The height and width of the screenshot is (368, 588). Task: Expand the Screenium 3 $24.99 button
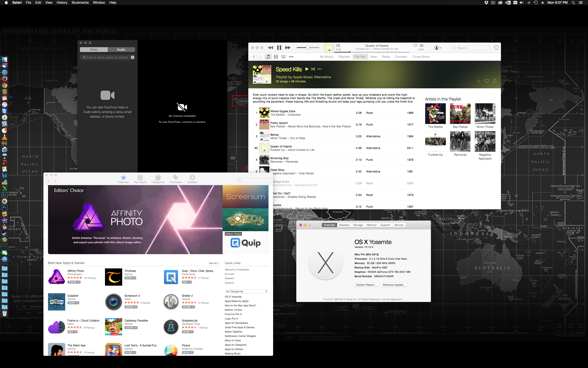[136, 307]
